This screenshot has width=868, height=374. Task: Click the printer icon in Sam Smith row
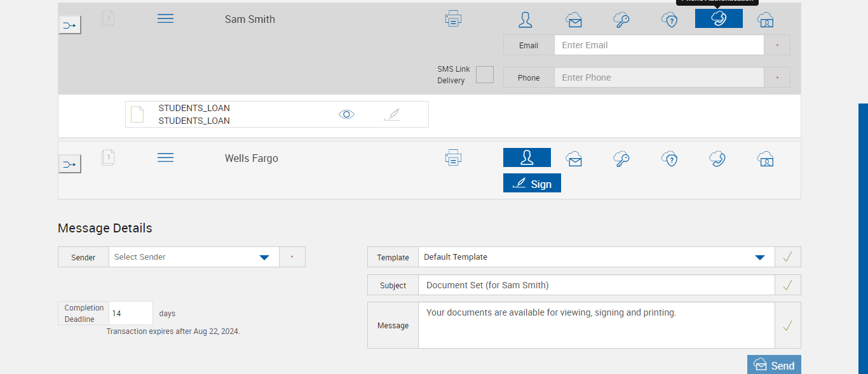pos(453,18)
